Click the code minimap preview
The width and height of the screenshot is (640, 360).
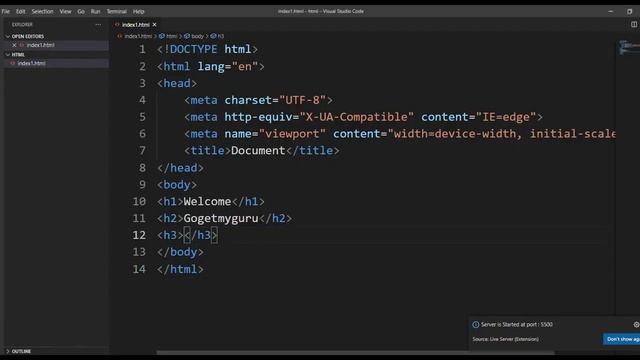tap(629, 47)
